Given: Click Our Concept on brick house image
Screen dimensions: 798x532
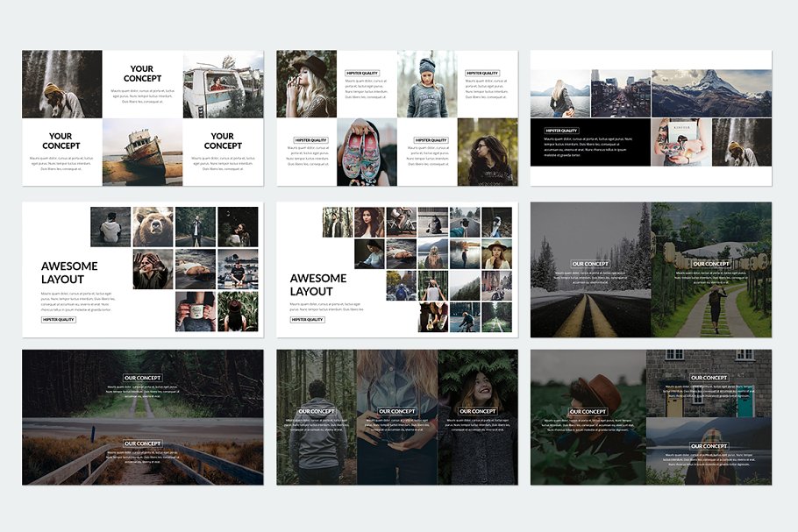Looking at the screenshot, I should click(709, 378).
